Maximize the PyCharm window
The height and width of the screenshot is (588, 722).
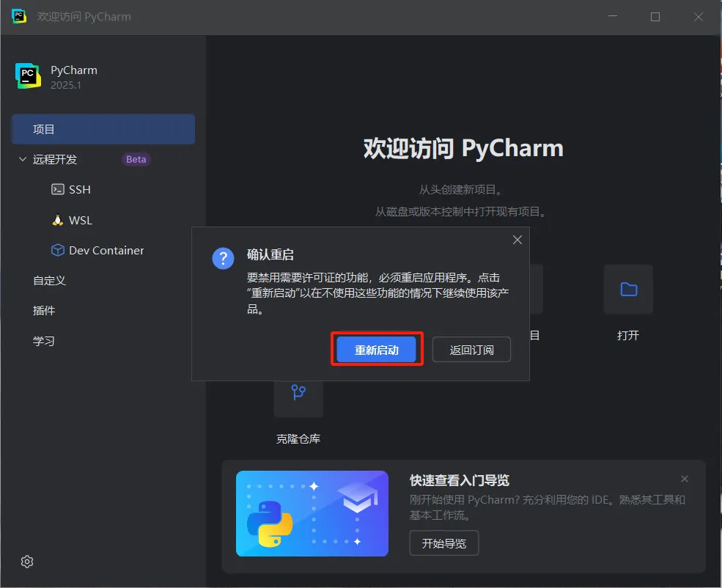pos(655,17)
